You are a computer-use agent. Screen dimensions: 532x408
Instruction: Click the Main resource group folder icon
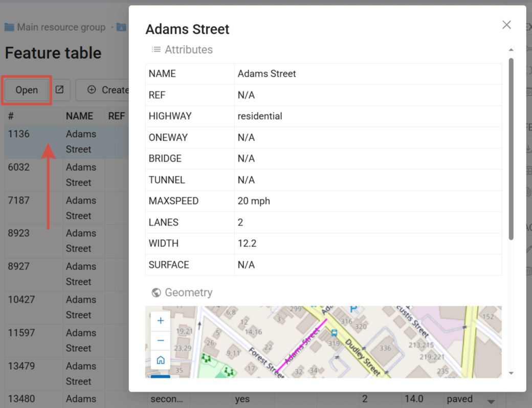[9, 27]
